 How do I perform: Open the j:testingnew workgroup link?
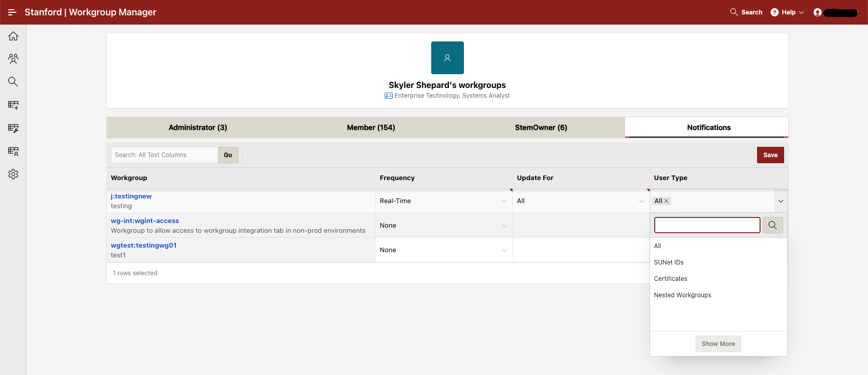(131, 196)
